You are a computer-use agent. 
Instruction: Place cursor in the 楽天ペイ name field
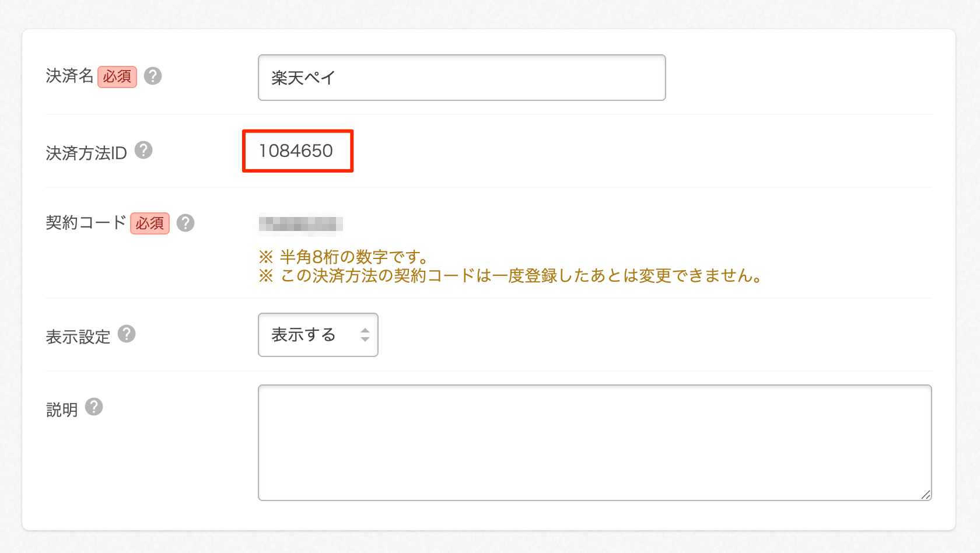coord(461,77)
